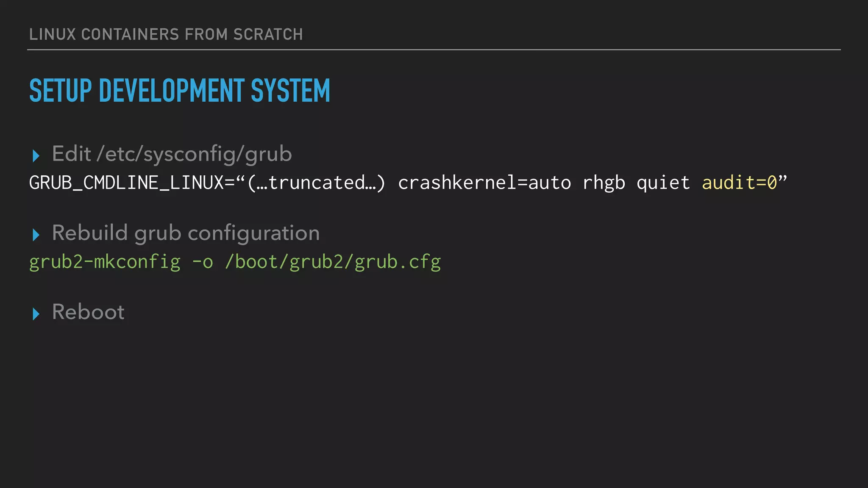Click the blue arrow beside Edit /etc/sysconfig/grub
Viewport: 868px width, 488px height.
point(36,156)
